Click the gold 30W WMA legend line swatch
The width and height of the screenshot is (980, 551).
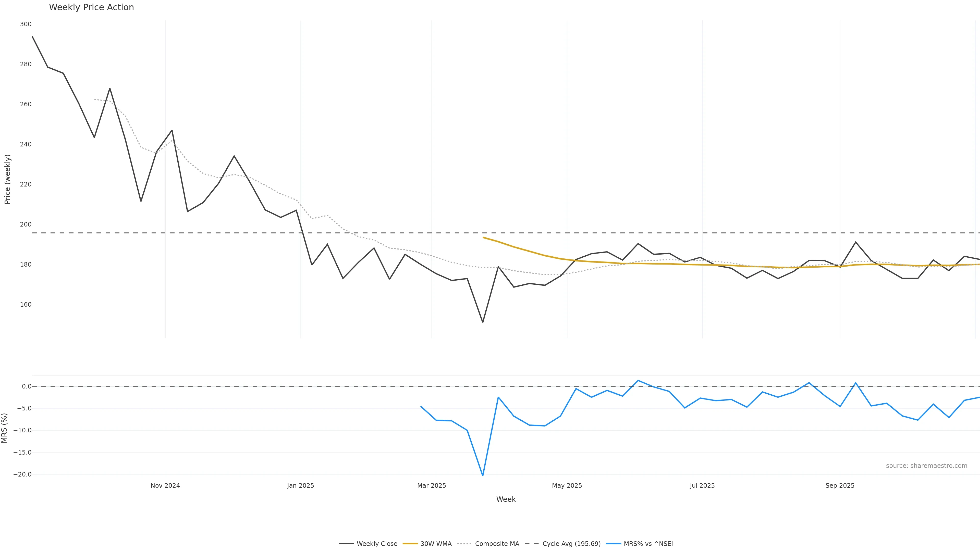coord(410,544)
